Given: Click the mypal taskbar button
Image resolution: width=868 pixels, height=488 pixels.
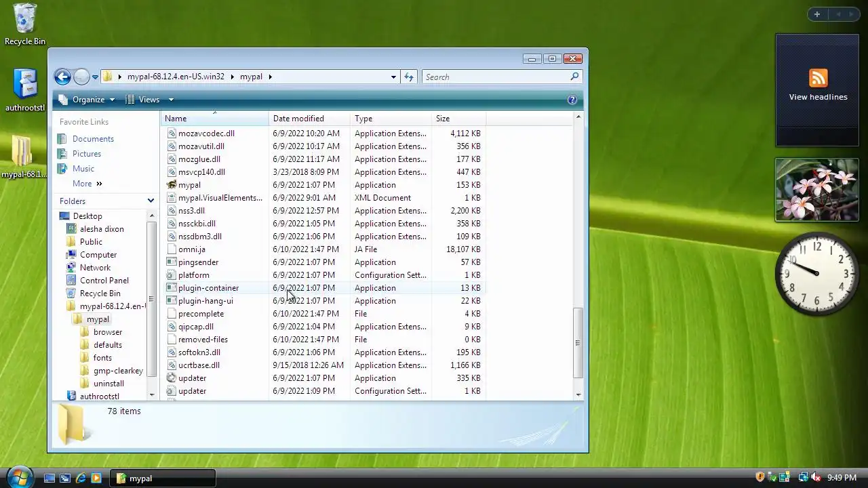Looking at the screenshot, I should (x=163, y=479).
